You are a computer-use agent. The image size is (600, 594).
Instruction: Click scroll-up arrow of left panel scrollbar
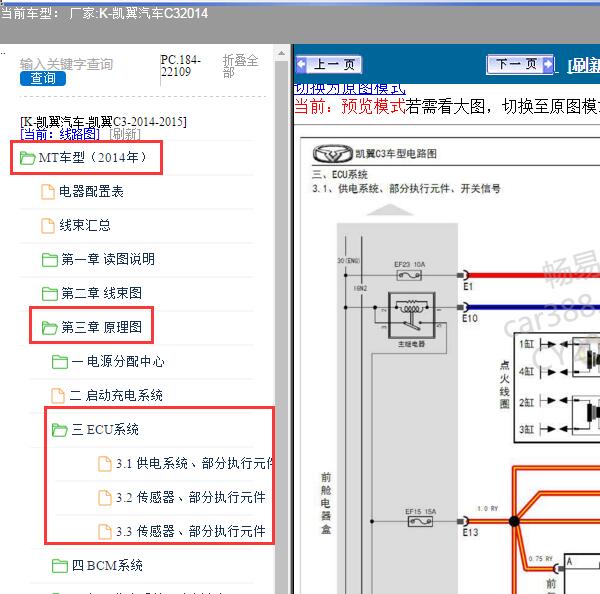pos(282,54)
